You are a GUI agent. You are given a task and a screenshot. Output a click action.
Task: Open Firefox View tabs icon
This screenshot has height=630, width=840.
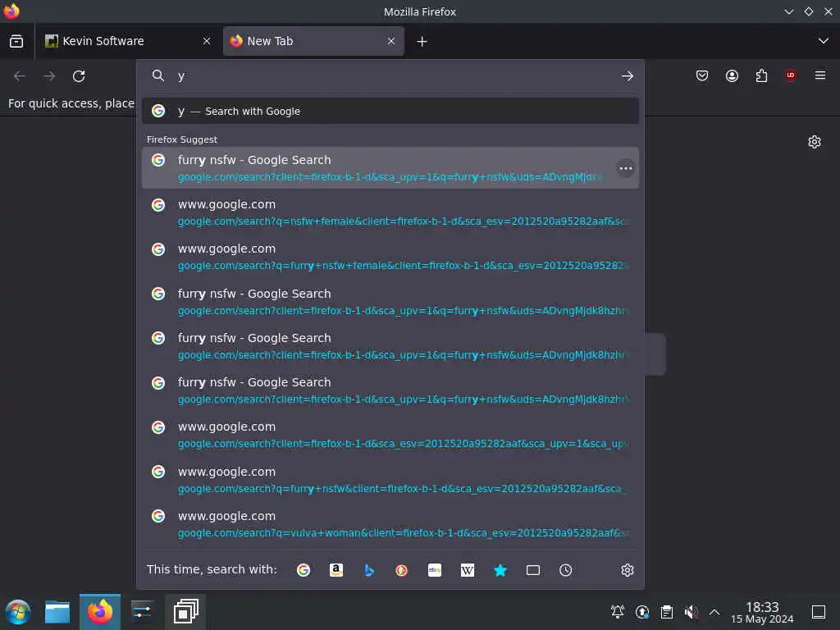click(16, 41)
